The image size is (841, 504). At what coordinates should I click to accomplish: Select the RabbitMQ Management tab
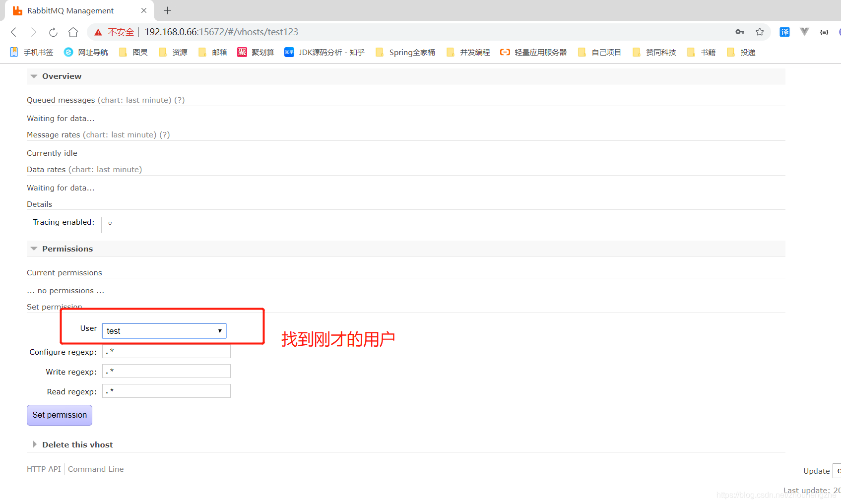pos(79,10)
